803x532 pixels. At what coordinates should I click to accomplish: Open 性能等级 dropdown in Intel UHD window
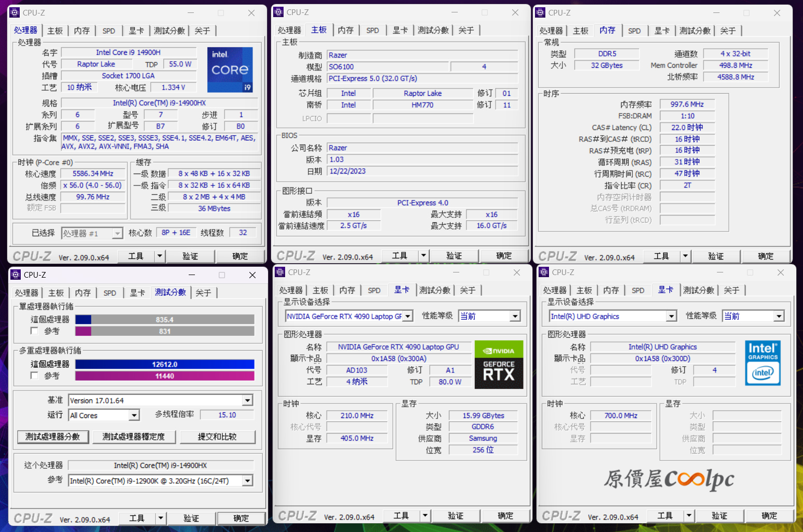click(x=779, y=316)
